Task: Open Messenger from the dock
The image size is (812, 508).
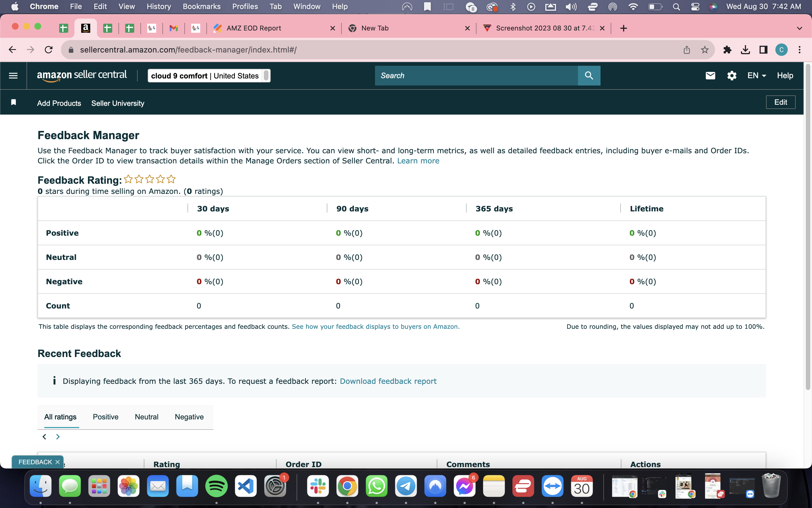Action: click(x=465, y=486)
